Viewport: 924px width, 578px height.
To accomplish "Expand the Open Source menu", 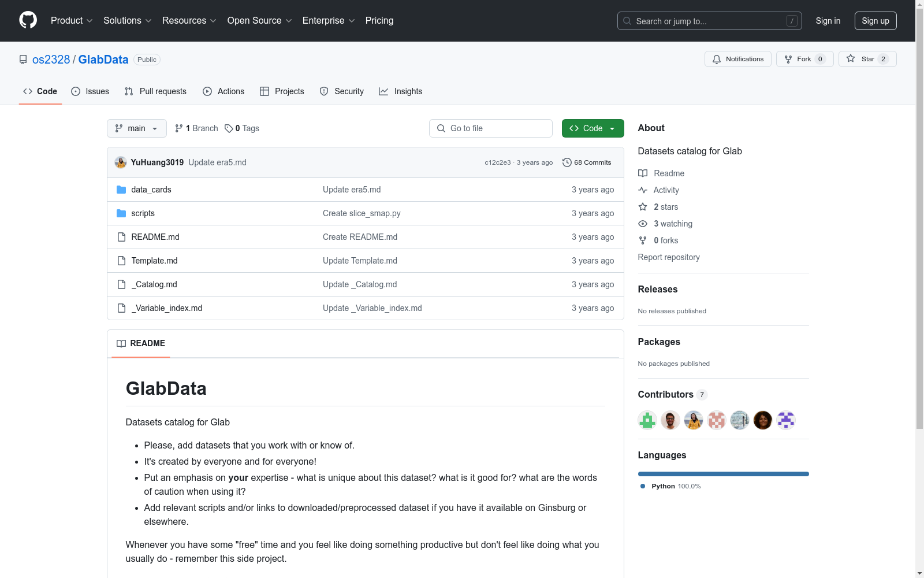I will point(260,21).
